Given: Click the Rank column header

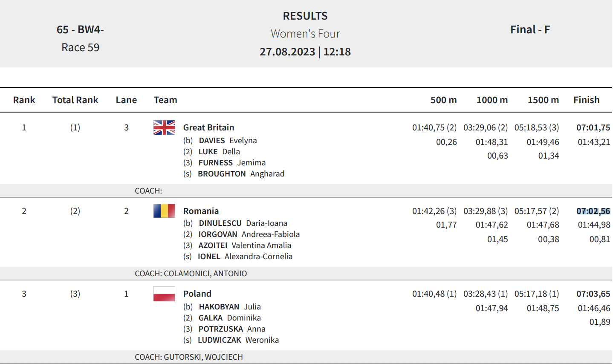Looking at the screenshot, I should (24, 100).
